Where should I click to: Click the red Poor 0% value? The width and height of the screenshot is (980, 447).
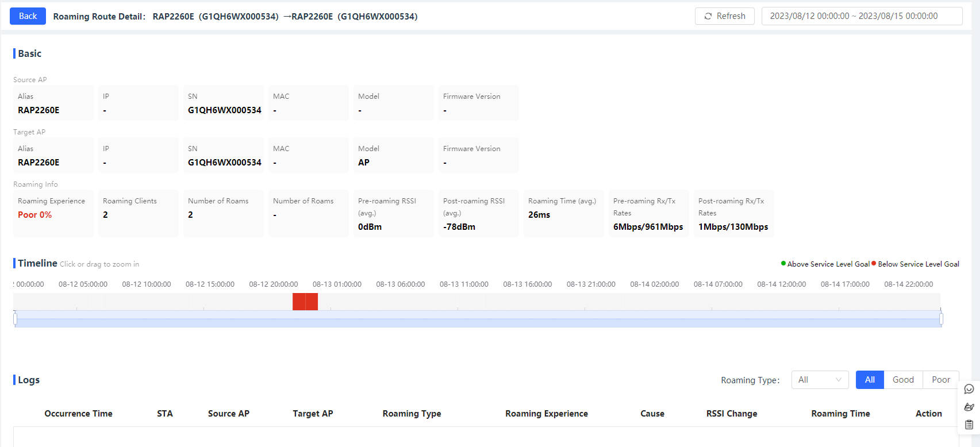pos(35,215)
